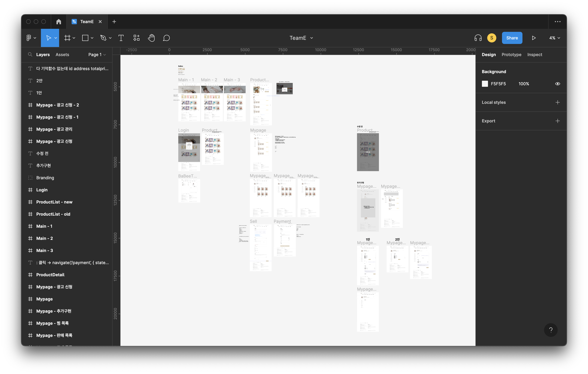Select the Pen tool
This screenshot has width=588, height=374.
103,38
